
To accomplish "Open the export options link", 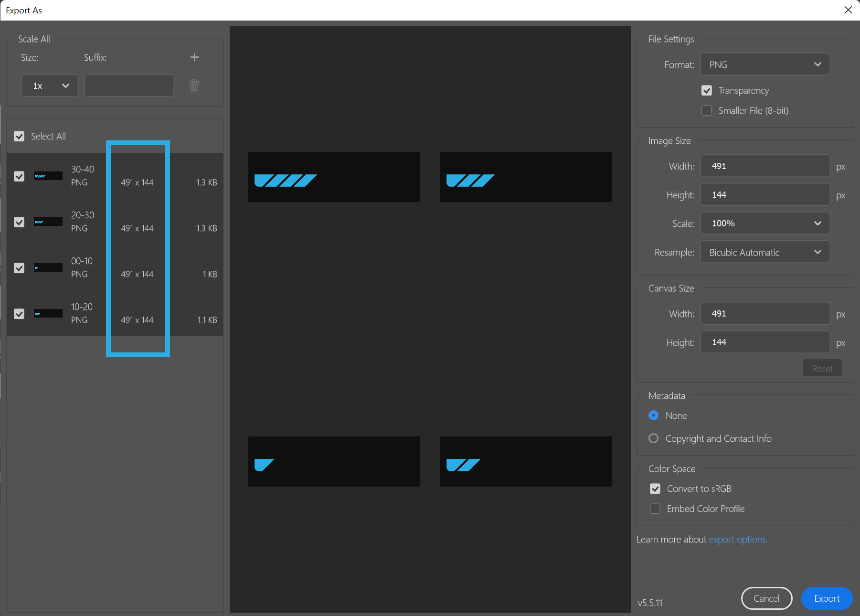I will coord(738,540).
